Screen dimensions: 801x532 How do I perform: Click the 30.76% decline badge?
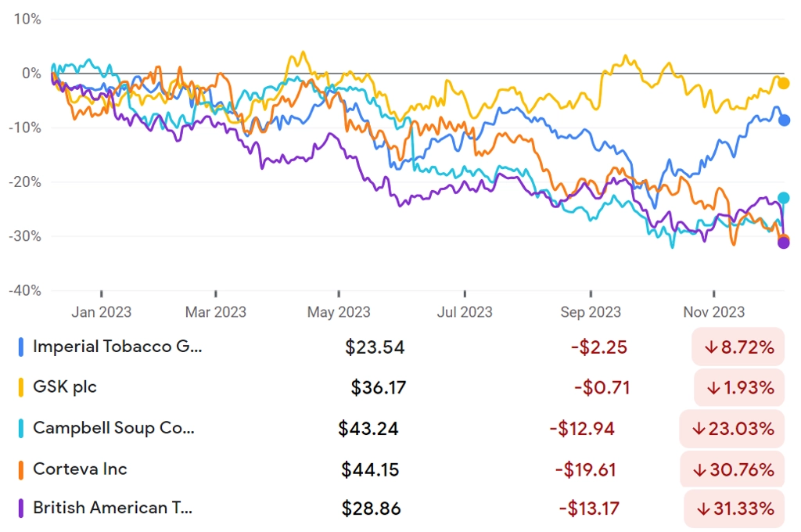coord(732,469)
